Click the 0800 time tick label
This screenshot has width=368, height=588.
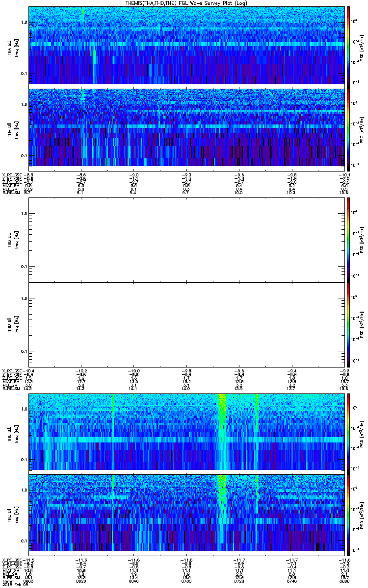click(x=345, y=580)
